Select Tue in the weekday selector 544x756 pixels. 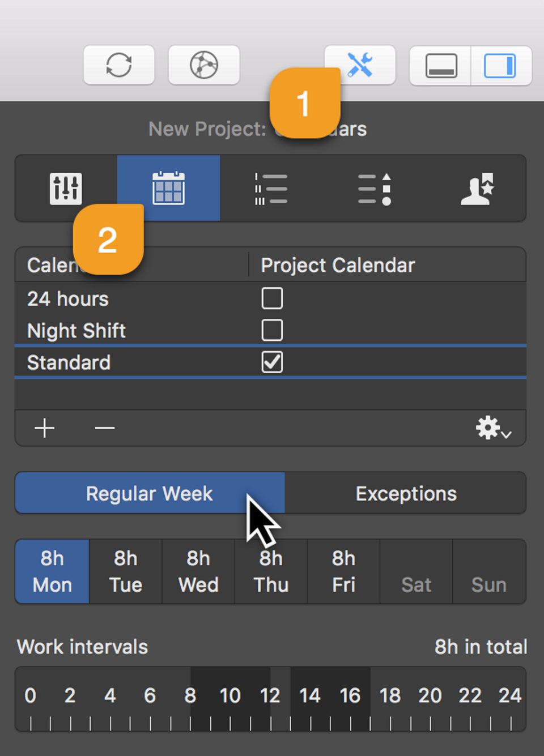click(126, 571)
